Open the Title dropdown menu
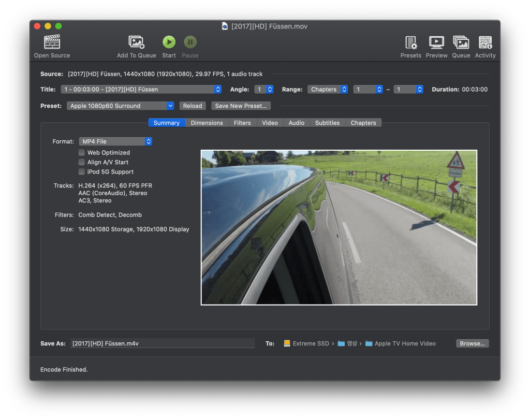This screenshot has height=420, width=530. [141, 90]
